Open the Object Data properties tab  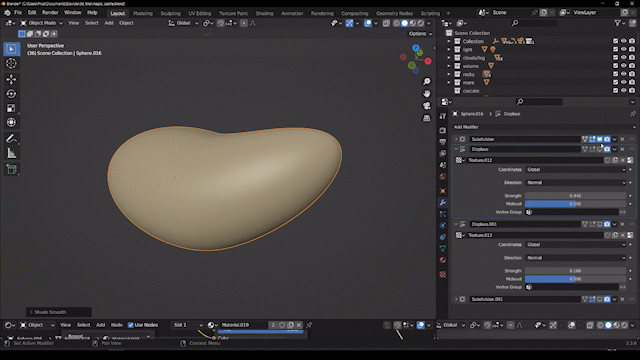tap(443, 248)
